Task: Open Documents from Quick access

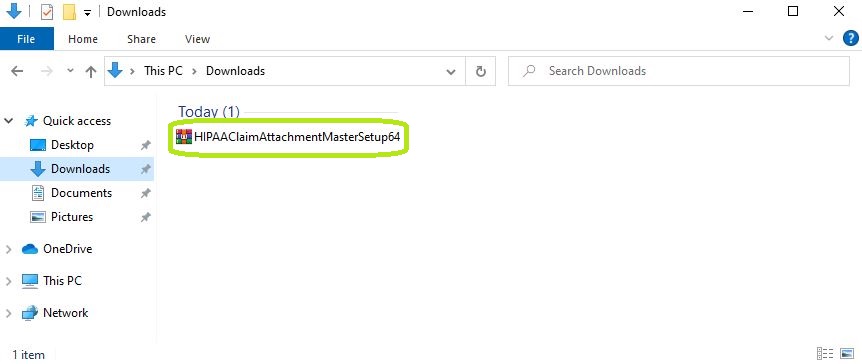Action: point(81,193)
